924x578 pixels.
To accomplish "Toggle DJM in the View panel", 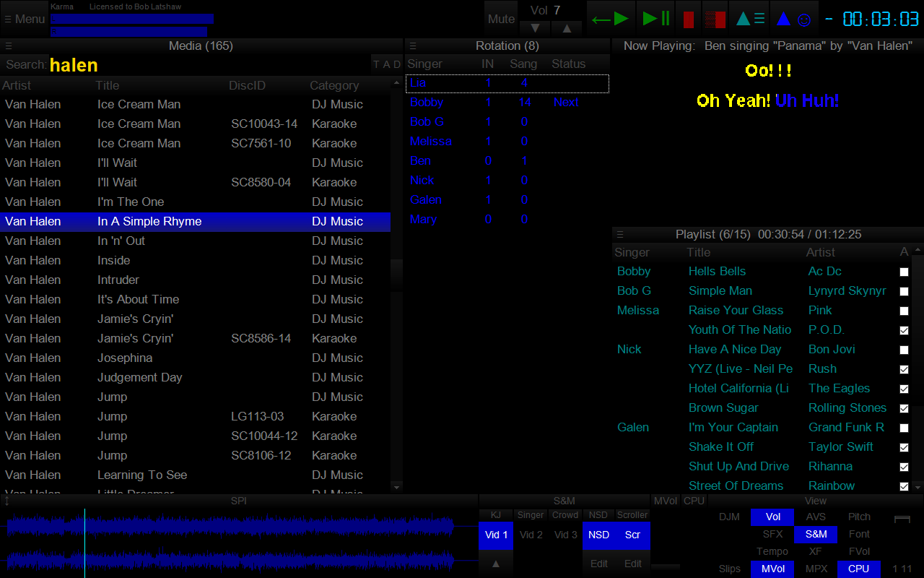I will 729,517.
